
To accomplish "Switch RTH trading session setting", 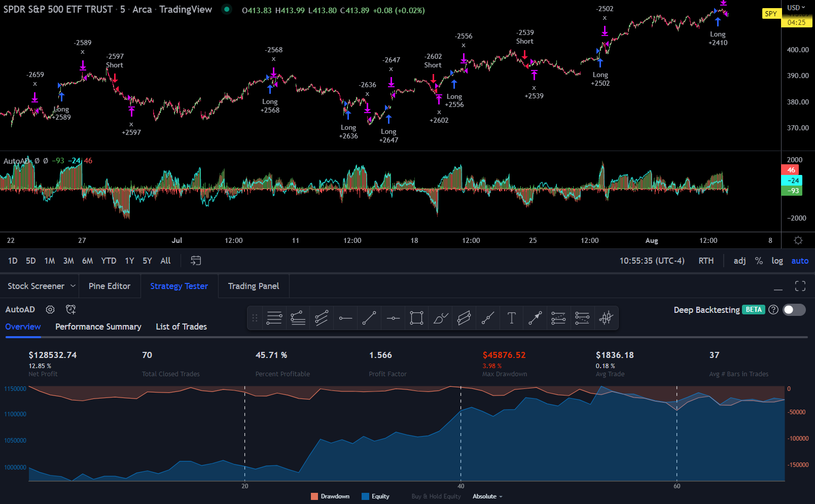I will 706,261.
